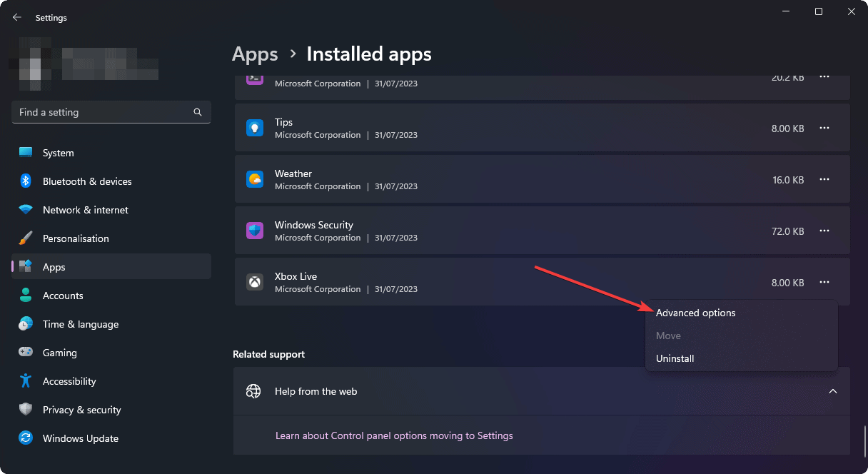Viewport: 868px width, 474px height.
Task: Open the options menu for Windows Security
Action: click(x=824, y=231)
